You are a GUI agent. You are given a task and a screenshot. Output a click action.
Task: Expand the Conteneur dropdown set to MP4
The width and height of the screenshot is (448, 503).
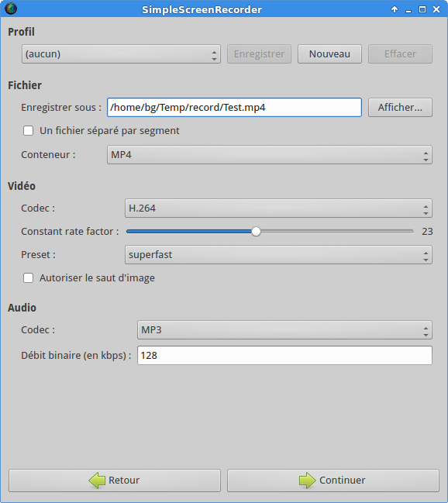coord(270,155)
